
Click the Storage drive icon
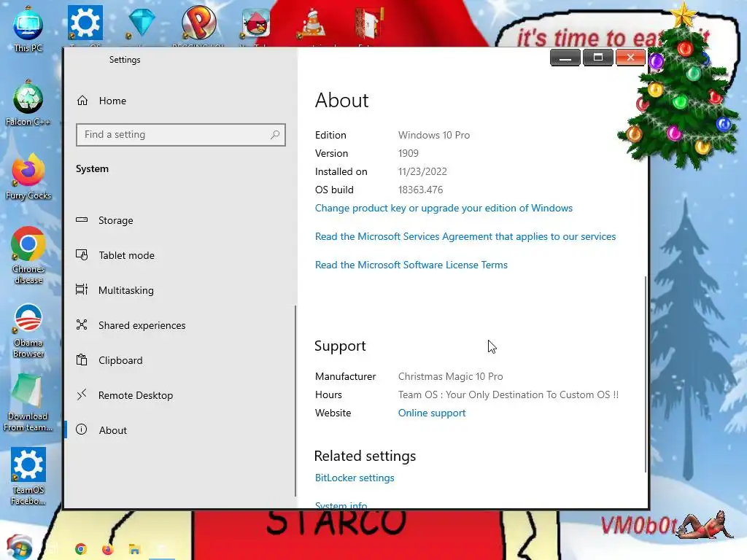[82, 220]
